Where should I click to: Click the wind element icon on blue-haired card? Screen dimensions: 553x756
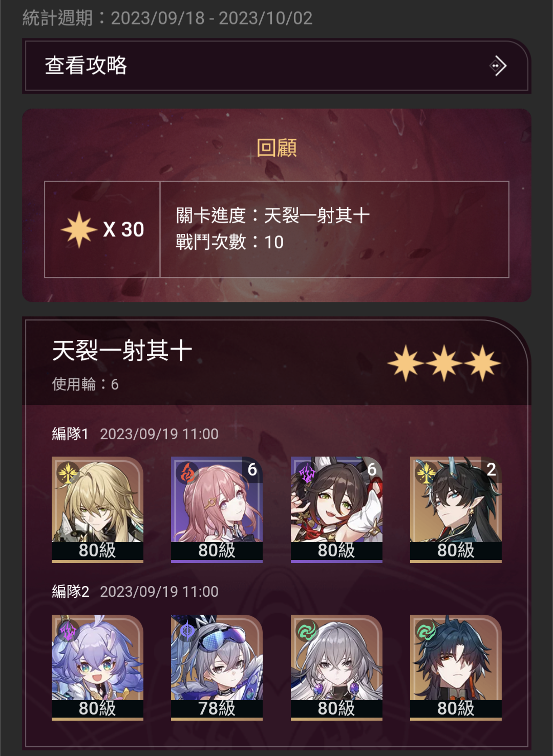coord(426,631)
